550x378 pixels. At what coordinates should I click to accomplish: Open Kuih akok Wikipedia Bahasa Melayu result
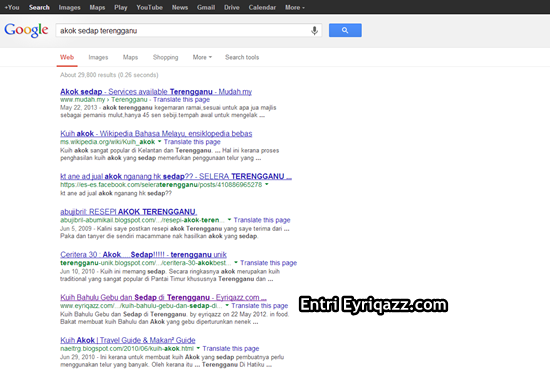coord(156,134)
